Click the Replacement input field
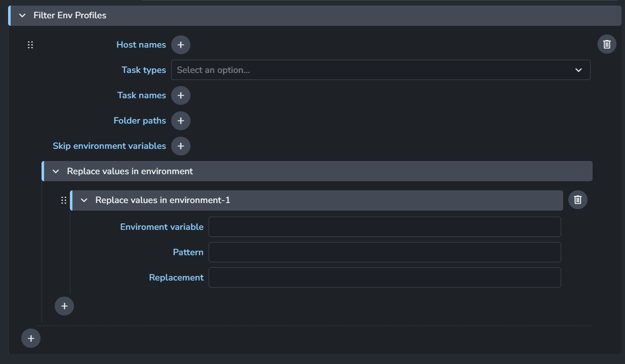 tap(384, 277)
